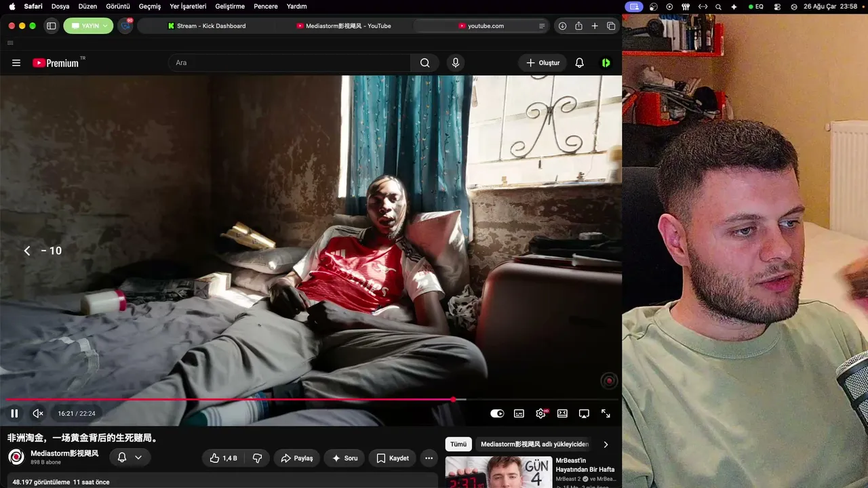Rewind ten seconds with the -10 indicator
Viewport: 868px width, 488px height.
coord(43,251)
